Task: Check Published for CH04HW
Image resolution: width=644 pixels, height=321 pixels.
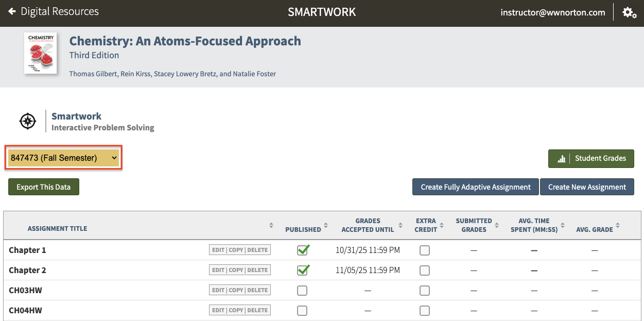Action: (302, 311)
